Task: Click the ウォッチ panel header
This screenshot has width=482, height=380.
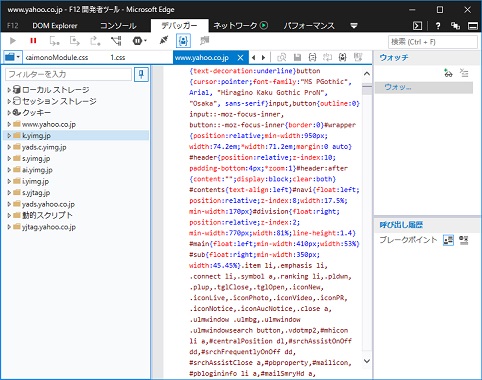Action: (x=394, y=57)
